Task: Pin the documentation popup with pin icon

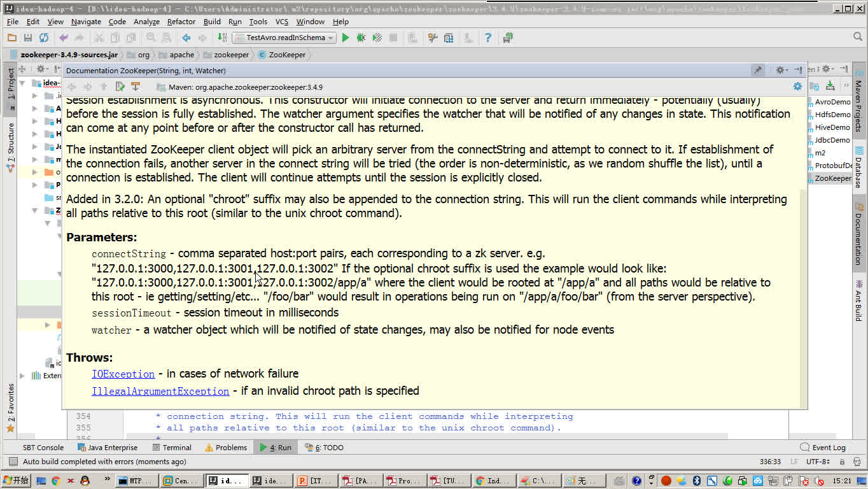Action: tap(758, 71)
